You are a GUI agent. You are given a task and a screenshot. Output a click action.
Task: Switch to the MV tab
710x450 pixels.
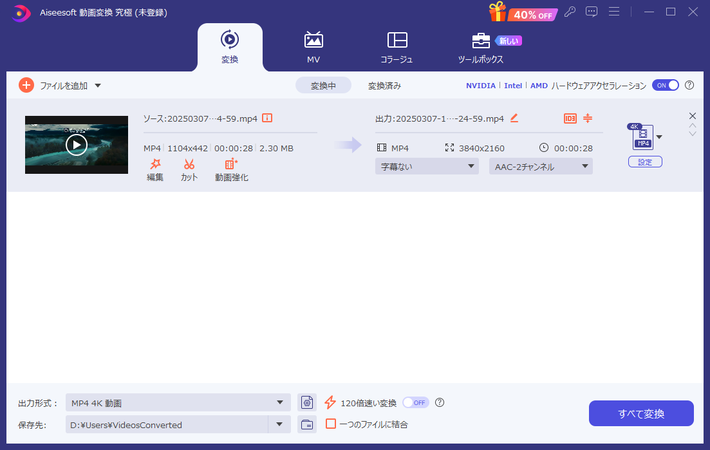click(x=313, y=46)
